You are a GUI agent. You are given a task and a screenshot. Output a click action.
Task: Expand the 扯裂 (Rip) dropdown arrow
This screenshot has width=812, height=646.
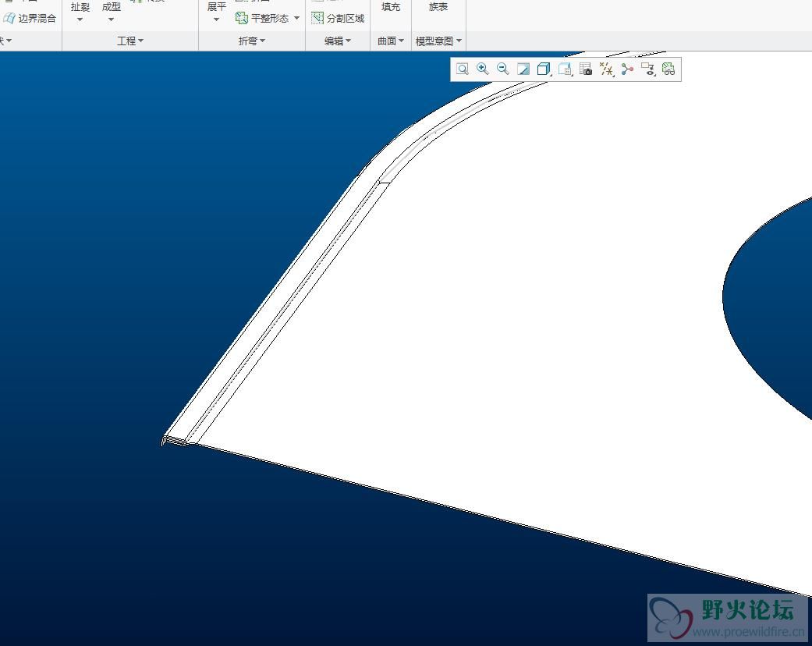pos(80,20)
